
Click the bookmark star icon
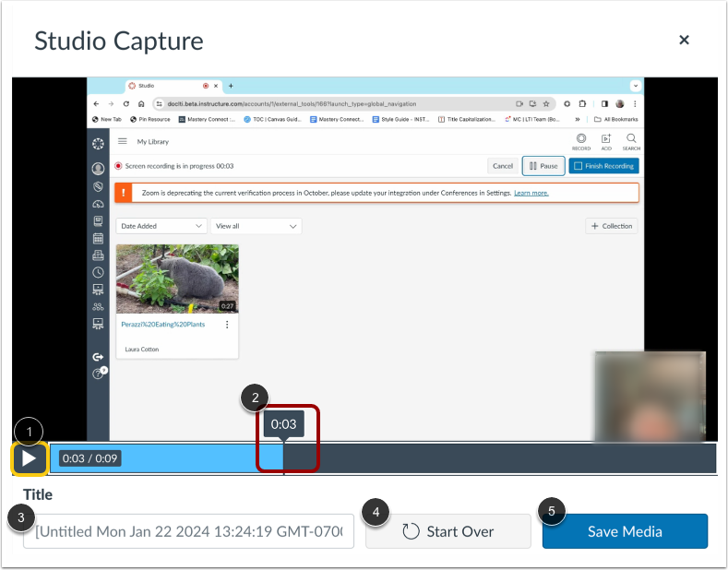[x=546, y=104]
